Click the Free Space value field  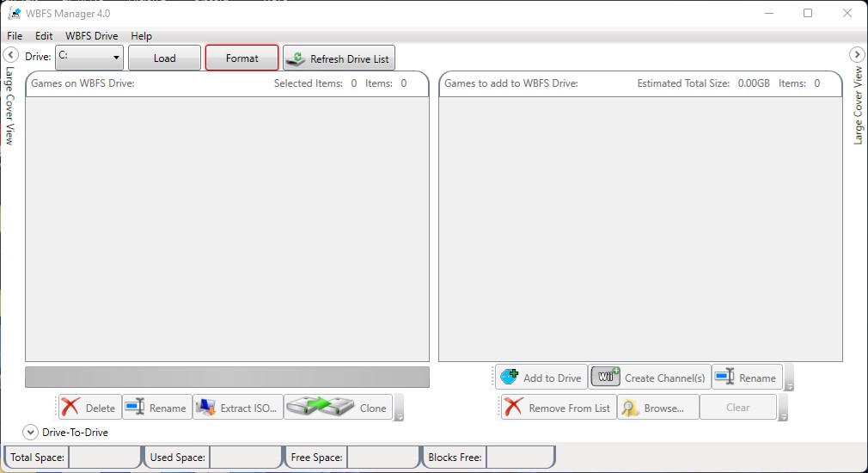click(382, 457)
